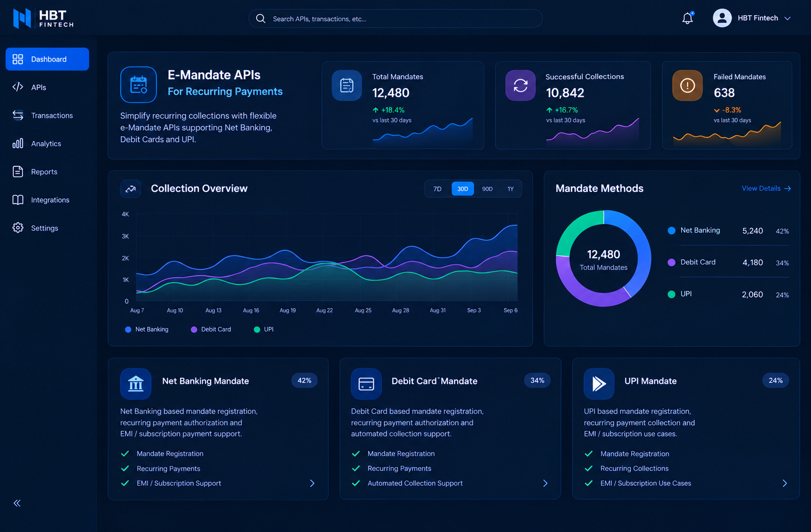Open the View Details link

pyautogui.click(x=766, y=189)
